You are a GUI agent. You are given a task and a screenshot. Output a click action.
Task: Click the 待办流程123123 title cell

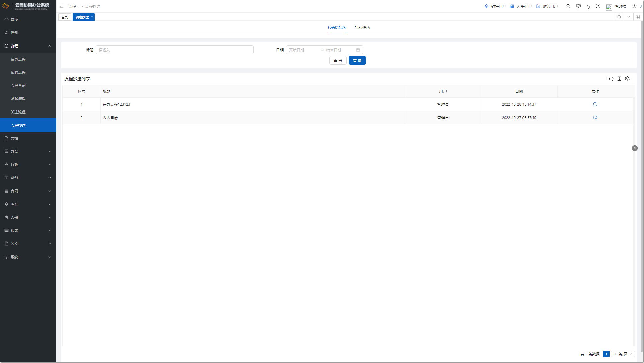(253, 104)
